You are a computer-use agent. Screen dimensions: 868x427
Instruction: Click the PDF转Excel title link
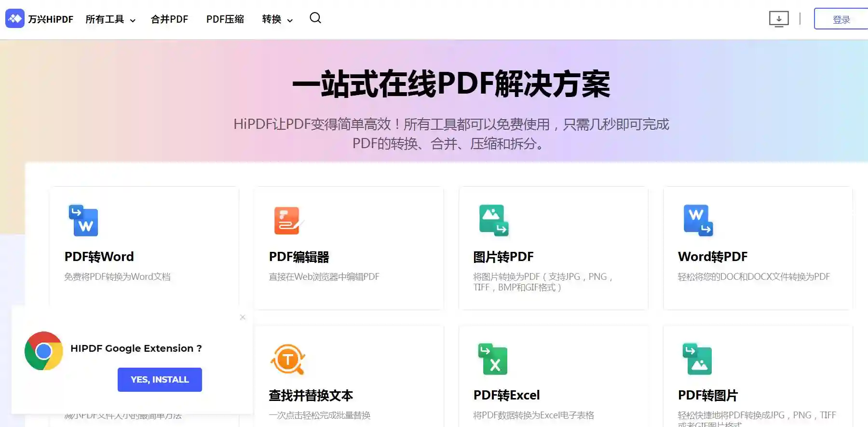pos(506,395)
